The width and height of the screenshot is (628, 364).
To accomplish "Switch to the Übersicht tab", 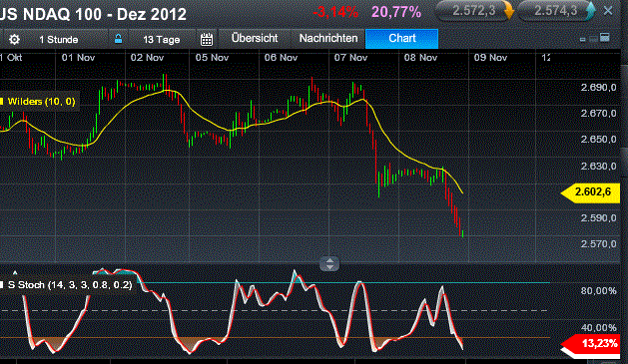I will (x=255, y=39).
